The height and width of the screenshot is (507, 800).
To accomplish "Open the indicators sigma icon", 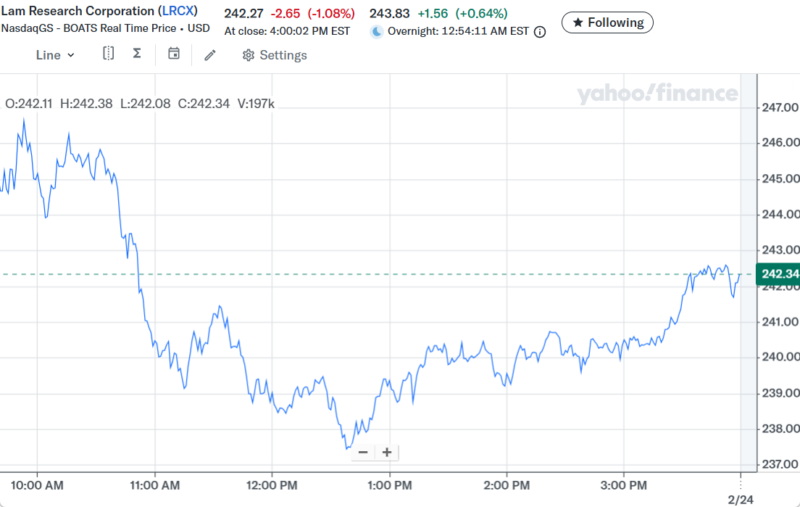I will tap(137, 54).
